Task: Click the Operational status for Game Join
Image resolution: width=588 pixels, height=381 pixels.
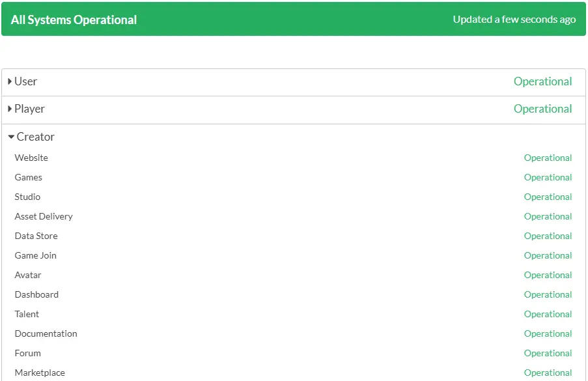Action: tap(548, 255)
